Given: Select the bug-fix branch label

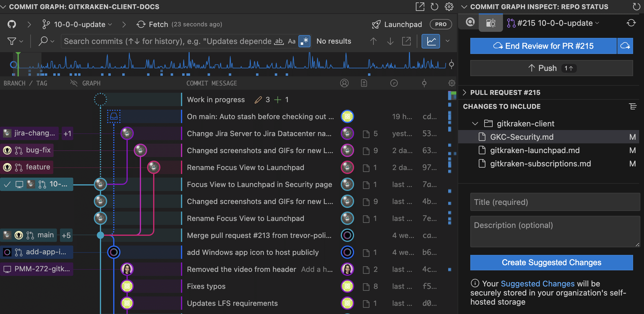Looking at the screenshot, I should click(x=27, y=150).
